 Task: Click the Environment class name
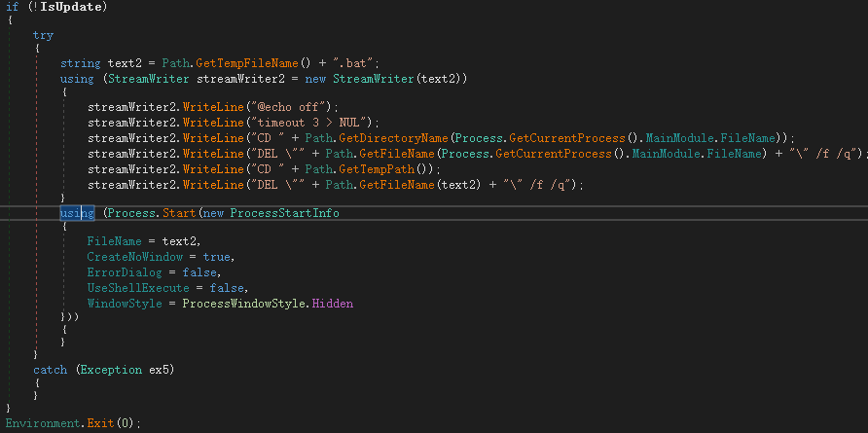click(x=43, y=423)
